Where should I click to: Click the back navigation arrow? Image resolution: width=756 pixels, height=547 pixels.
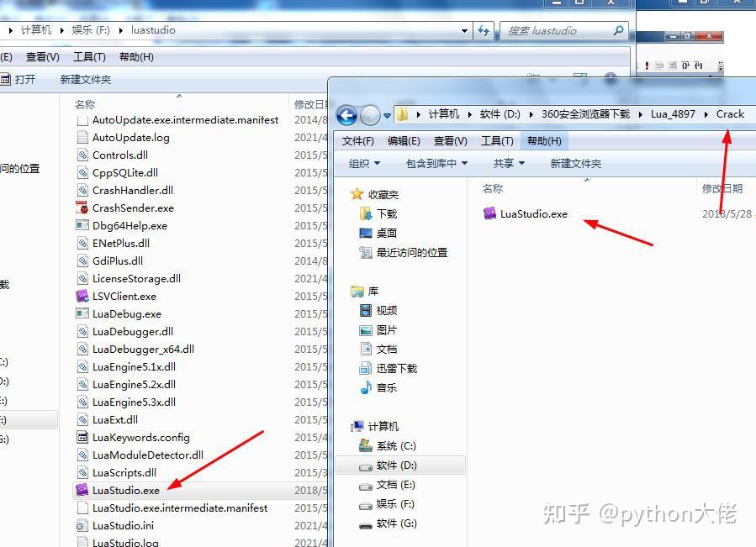tap(346, 116)
